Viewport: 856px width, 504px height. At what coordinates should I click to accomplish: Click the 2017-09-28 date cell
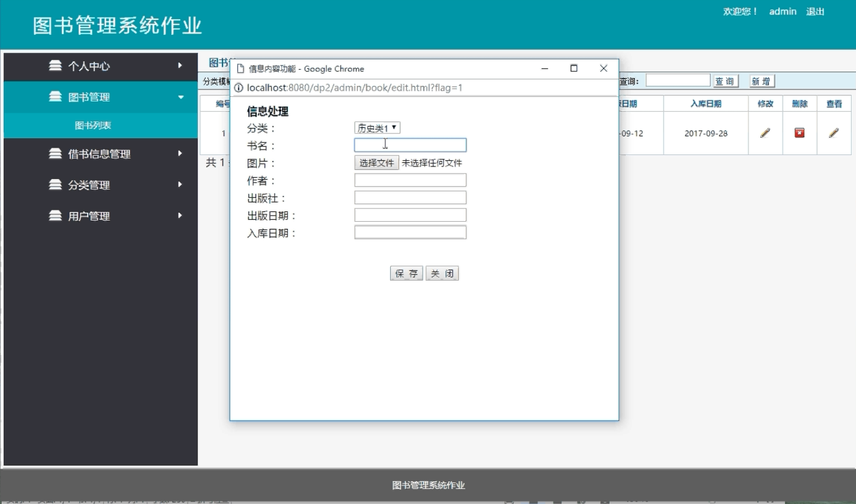[x=706, y=133]
